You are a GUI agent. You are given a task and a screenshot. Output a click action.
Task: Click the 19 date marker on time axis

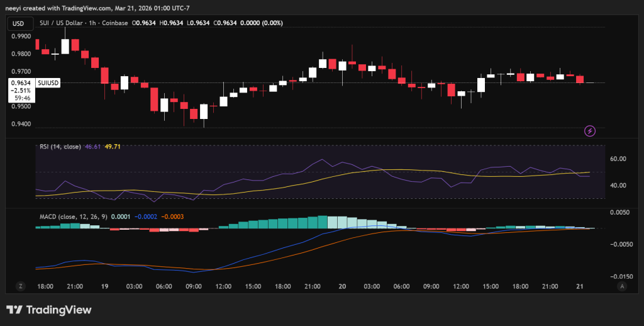click(x=104, y=286)
